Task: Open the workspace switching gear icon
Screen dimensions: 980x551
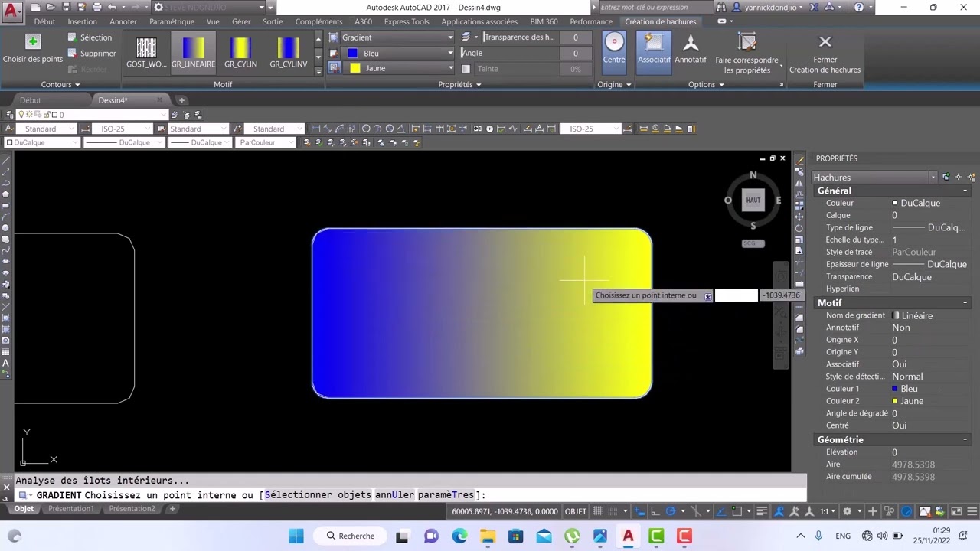Action: coord(847,511)
